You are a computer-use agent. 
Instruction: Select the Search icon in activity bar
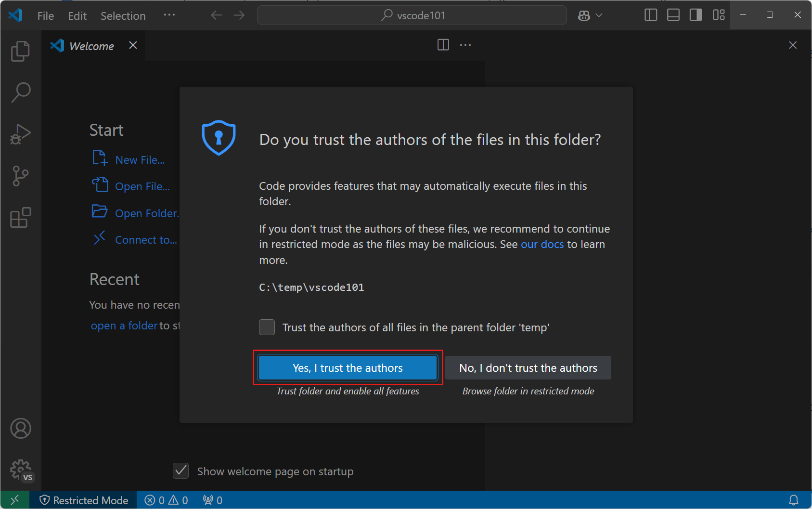[20, 91]
